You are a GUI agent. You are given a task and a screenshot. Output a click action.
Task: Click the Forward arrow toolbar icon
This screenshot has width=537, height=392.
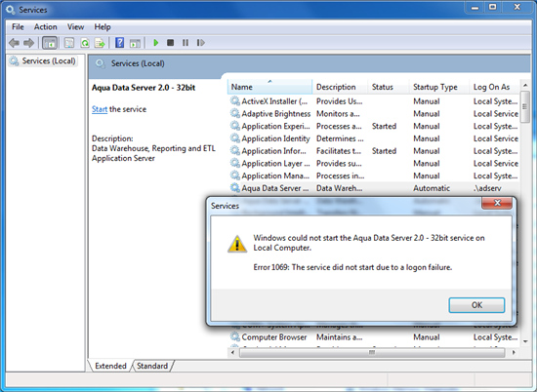click(x=28, y=43)
